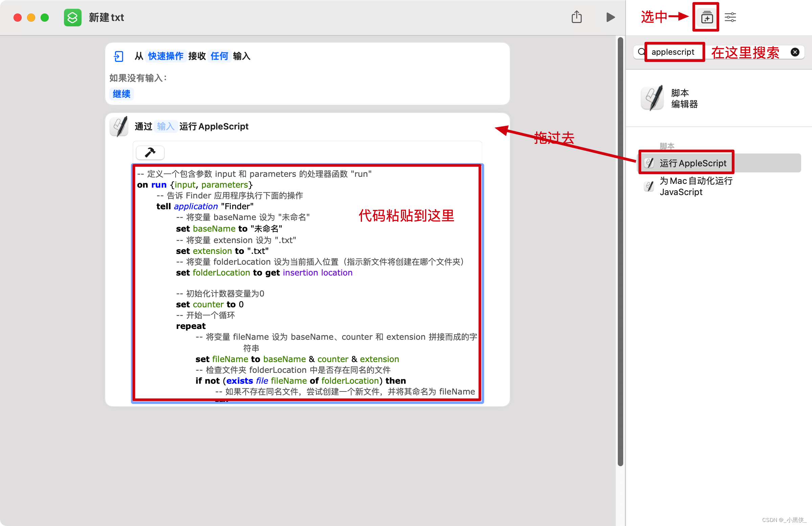Click the line 'set extension to ".txt"'
Image resolution: width=812 pixels, height=526 pixels.
222,251
